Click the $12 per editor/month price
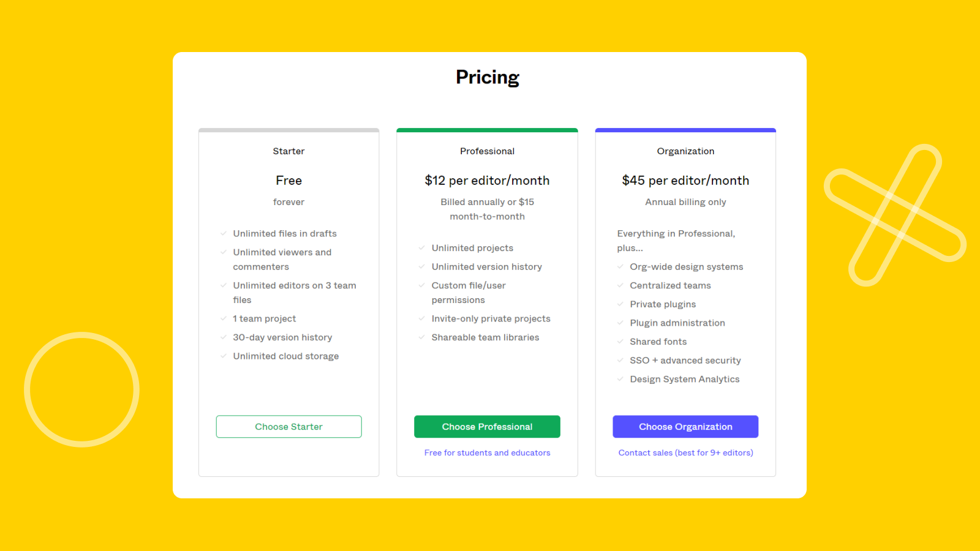Viewport: 980px width, 551px height. pos(487,181)
